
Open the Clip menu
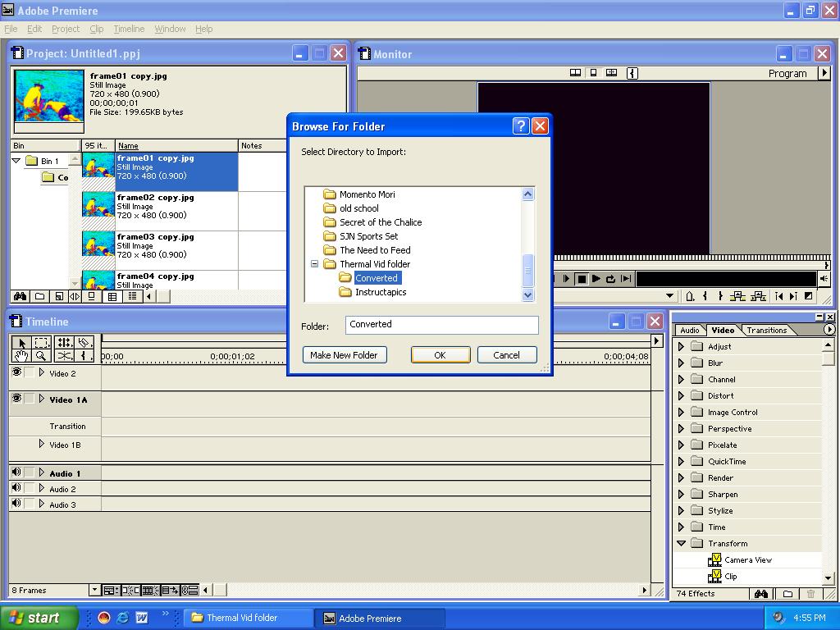coord(97,29)
